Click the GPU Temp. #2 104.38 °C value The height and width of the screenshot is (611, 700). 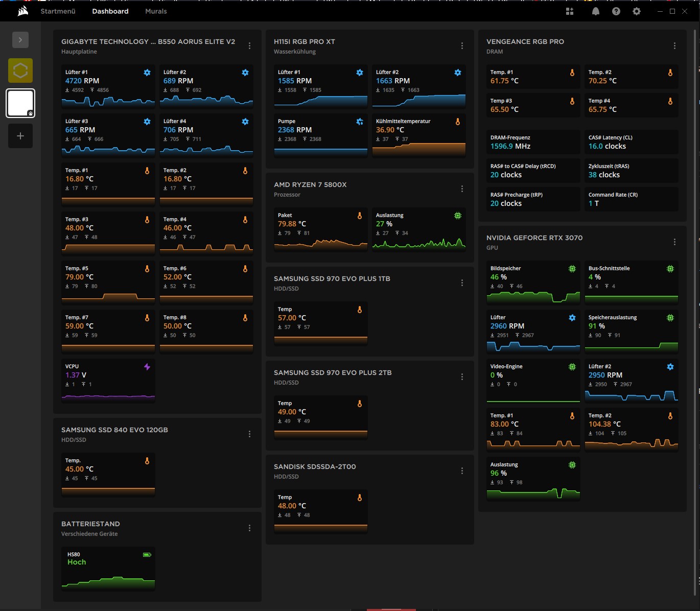click(604, 424)
